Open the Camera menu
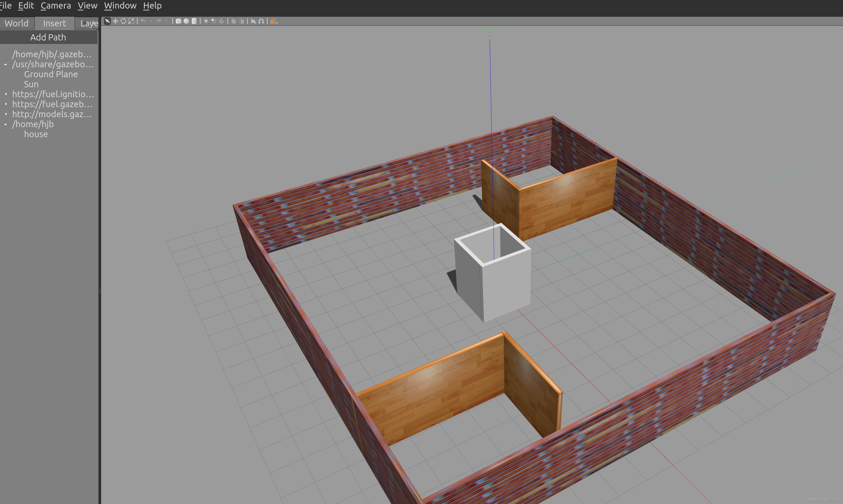Screen dimensions: 843x504 56,5
